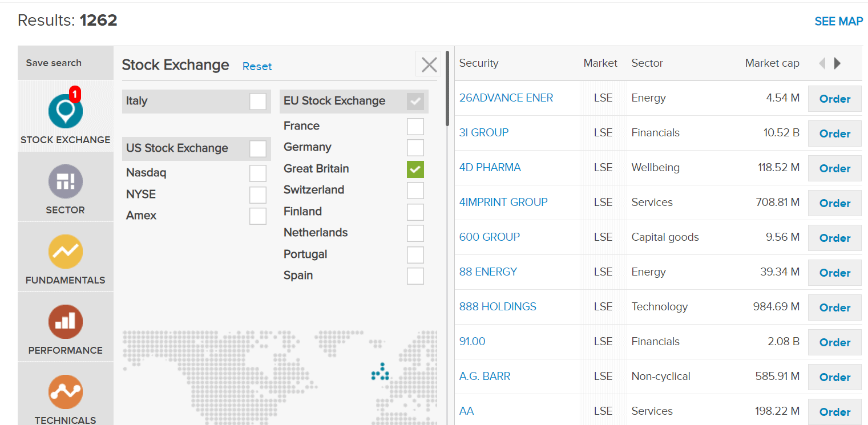
Task: Open the 4IMPRINT GROUP security
Action: tap(503, 202)
